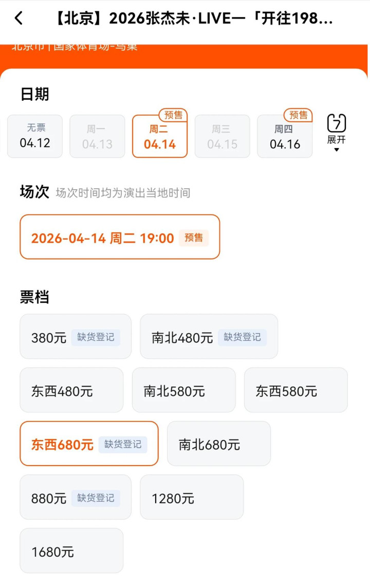
Task: Select the 04.12 no-ticket date
Action: 35,136
